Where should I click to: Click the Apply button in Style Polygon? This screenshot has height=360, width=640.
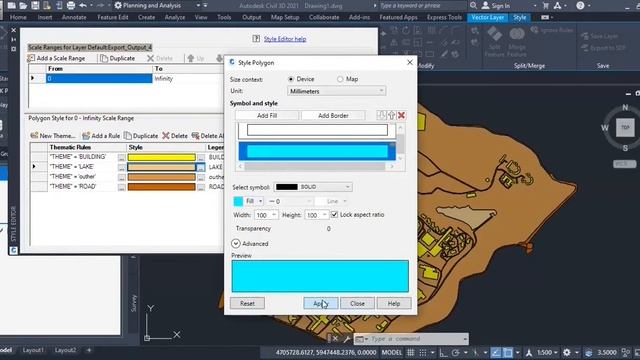tap(321, 303)
